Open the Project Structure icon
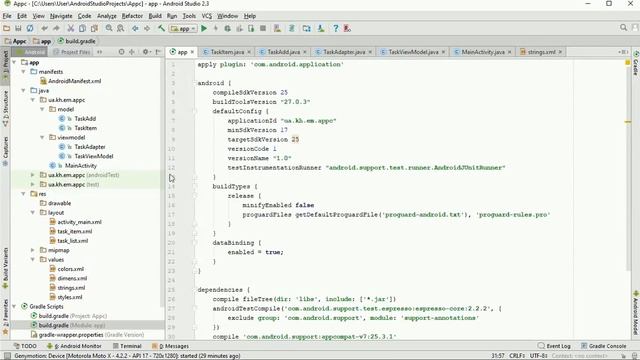 pos(307,28)
